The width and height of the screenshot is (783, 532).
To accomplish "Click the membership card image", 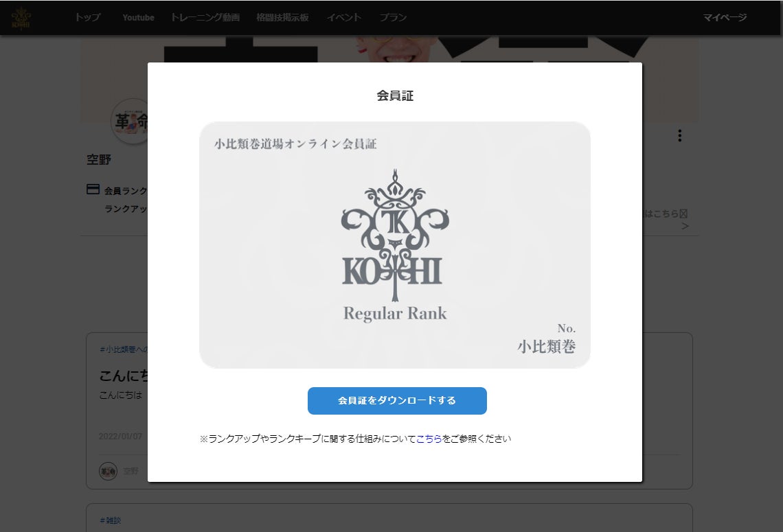I will tap(395, 245).
